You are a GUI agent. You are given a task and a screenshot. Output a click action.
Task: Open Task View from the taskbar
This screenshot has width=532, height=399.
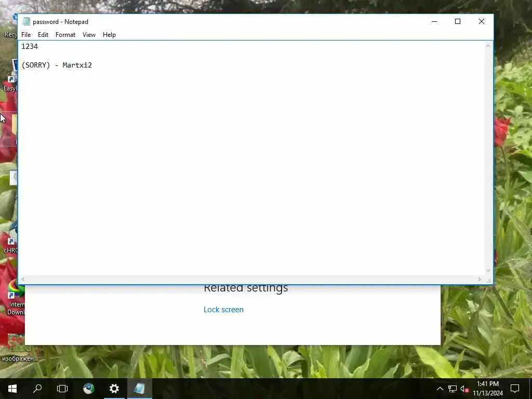[x=62, y=389]
